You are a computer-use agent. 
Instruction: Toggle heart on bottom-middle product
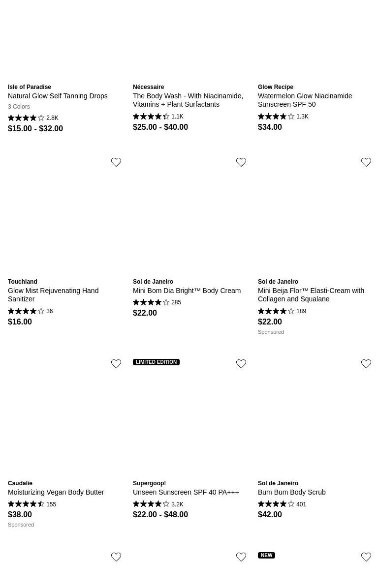click(241, 557)
